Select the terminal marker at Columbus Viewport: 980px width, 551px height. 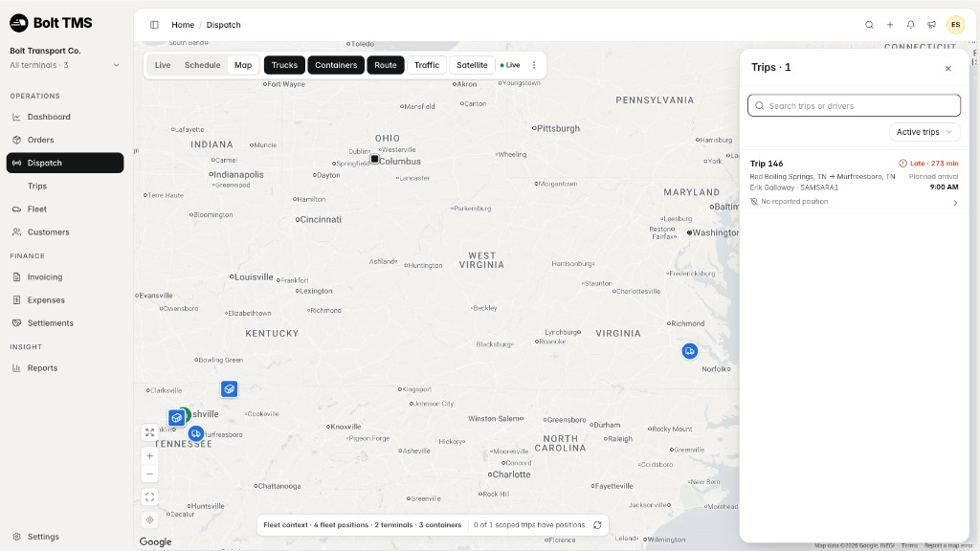click(x=375, y=160)
